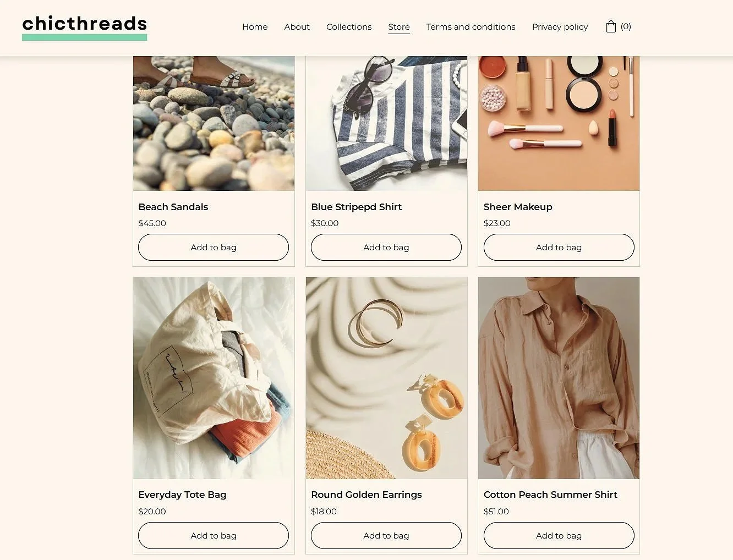Viewport: 733px width, 560px height.
Task: Click the Blue Stripepd Shirt title
Action: point(356,207)
